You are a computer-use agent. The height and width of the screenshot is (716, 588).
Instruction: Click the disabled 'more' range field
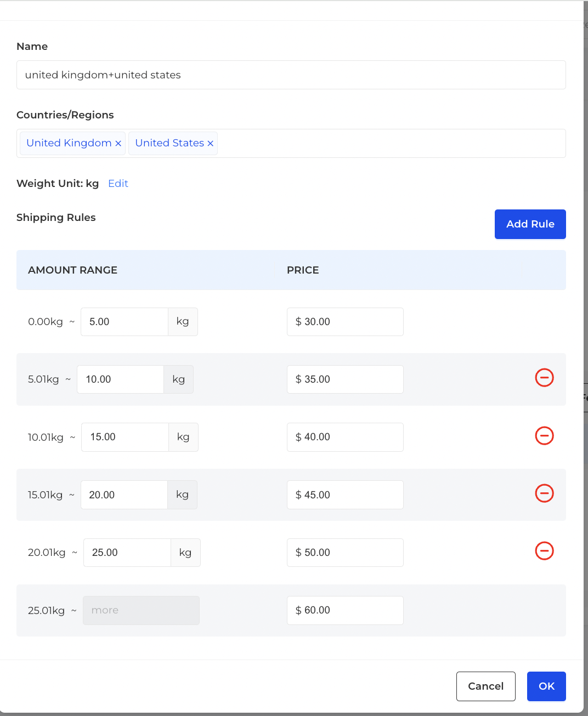pos(141,610)
